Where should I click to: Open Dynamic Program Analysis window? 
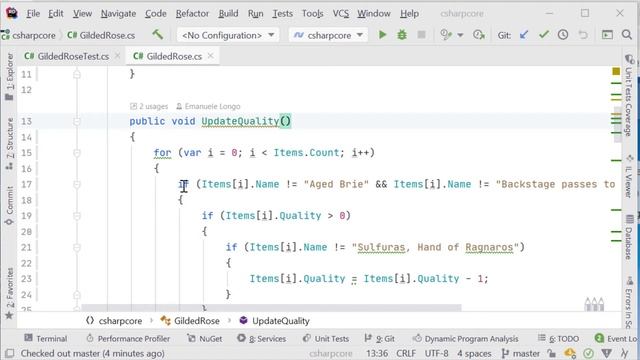coord(465,338)
